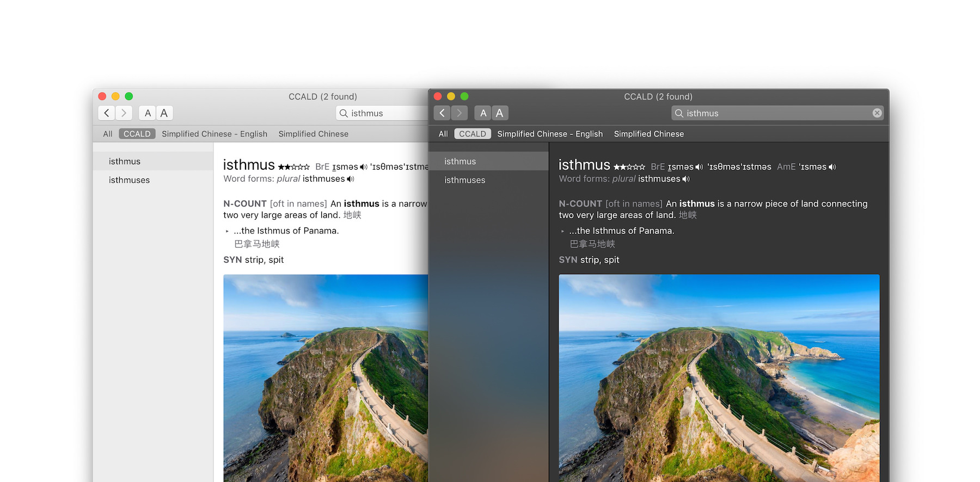This screenshot has height=482, width=980.
Task: Clear the search field in dark window
Action: [877, 113]
